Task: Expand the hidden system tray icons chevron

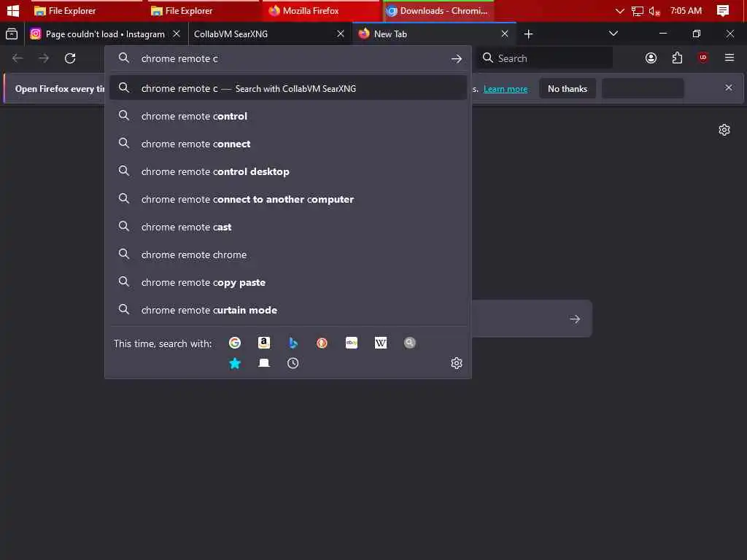Action: (619, 11)
